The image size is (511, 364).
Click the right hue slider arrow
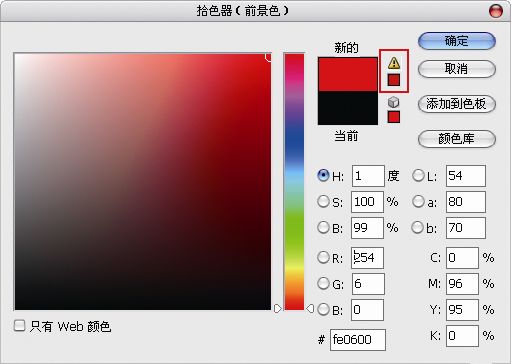(x=310, y=309)
